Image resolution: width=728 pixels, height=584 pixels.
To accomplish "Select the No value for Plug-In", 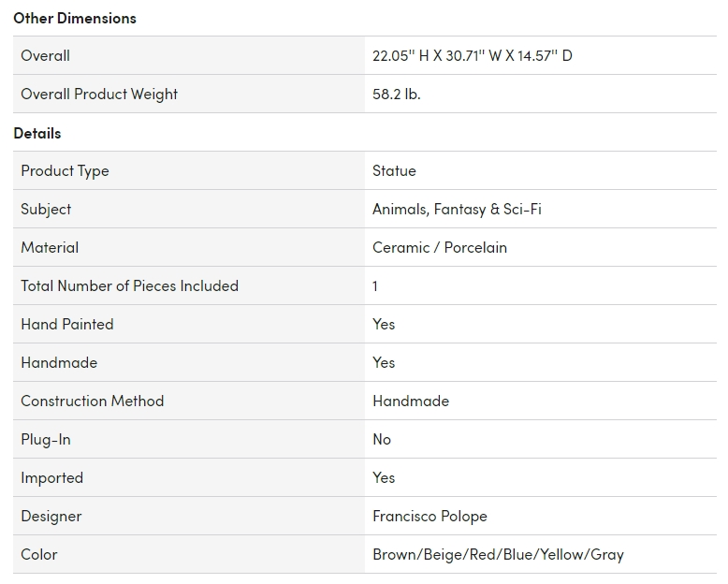I will point(382,439).
